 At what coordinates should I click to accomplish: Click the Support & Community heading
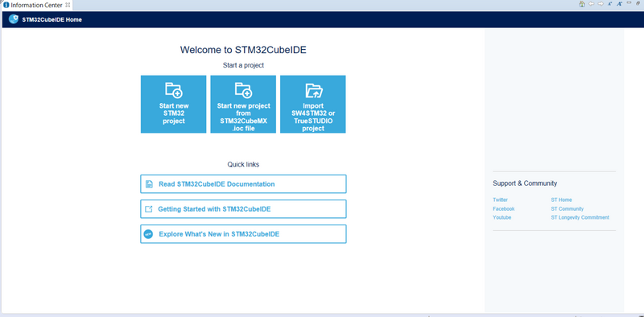coord(525,183)
